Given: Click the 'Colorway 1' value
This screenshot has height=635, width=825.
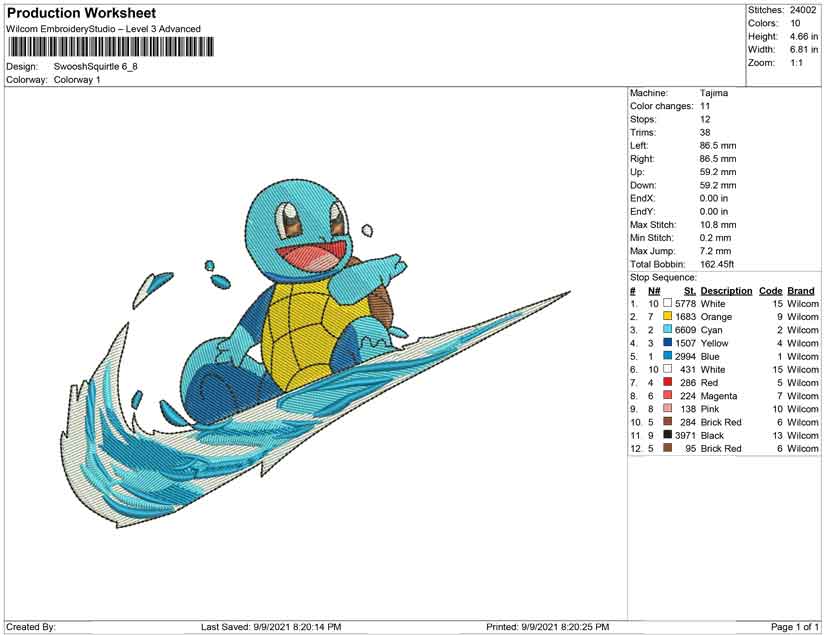Looking at the screenshot, I should click(x=77, y=80).
